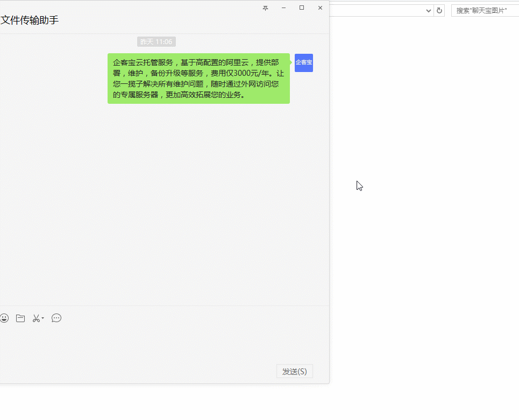Click the 文件传输助手 chat title

click(x=28, y=20)
